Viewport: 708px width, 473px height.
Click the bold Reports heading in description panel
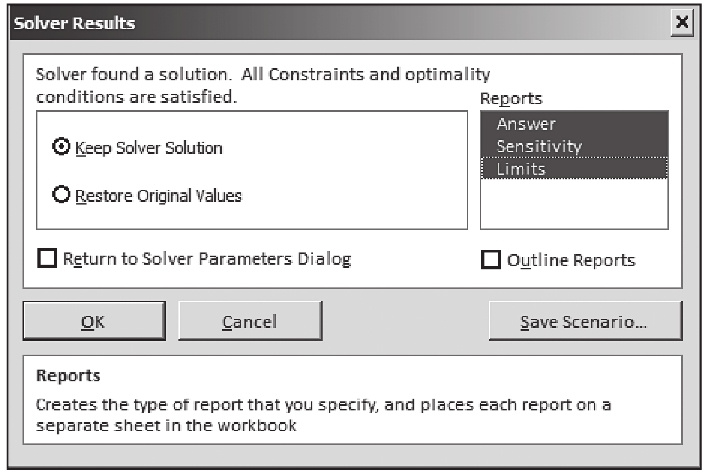tap(68, 377)
